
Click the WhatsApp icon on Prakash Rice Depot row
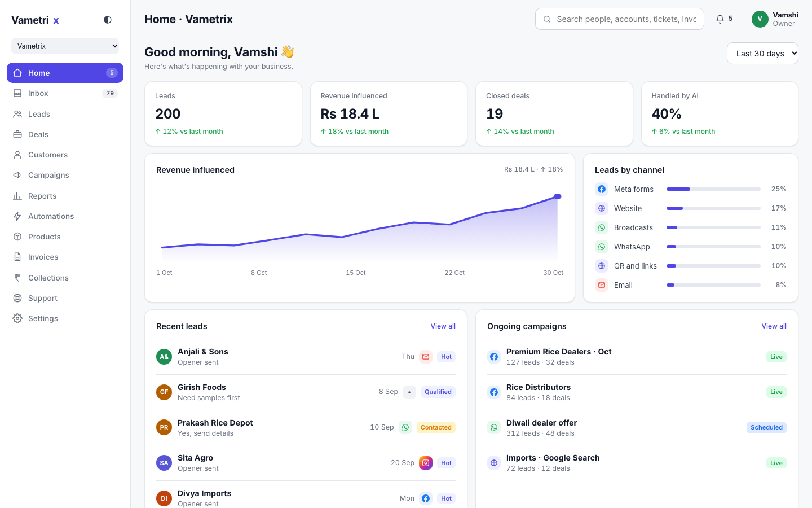[x=405, y=427]
